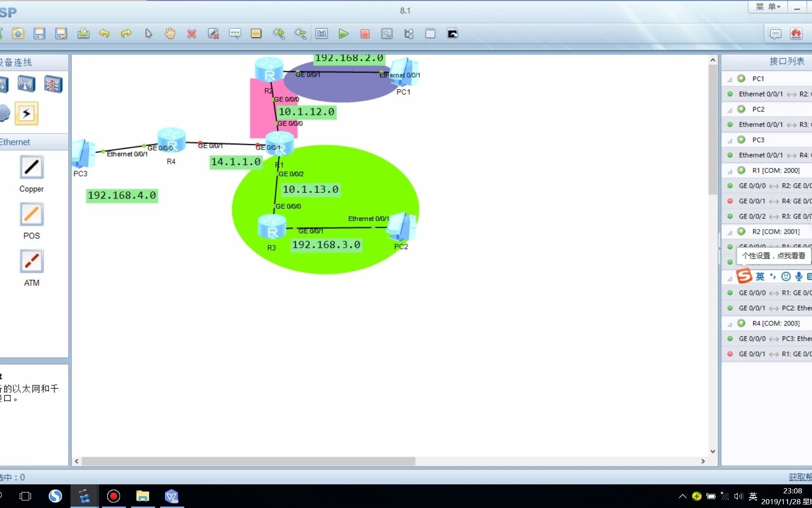Switch Sogou input between Chinese and English

[760, 277]
